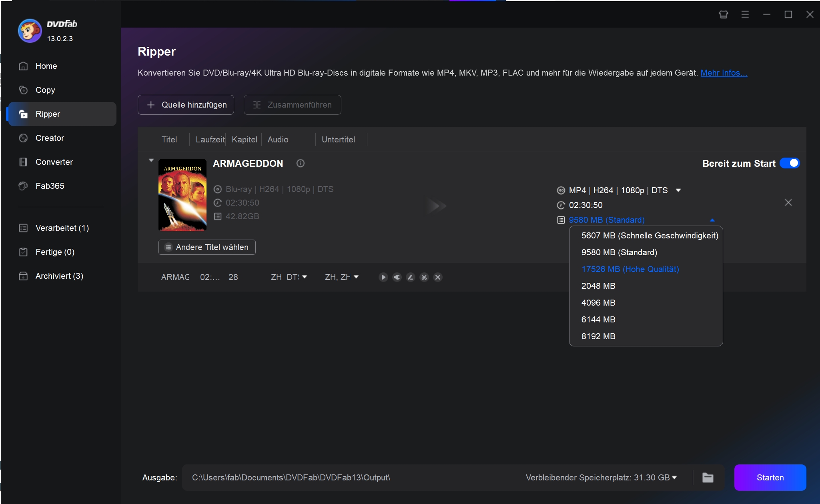Image resolution: width=820 pixels, height=504 pixels.
Task: Show info icon next to ARMAGEDDON title
Action: [x=301, y=163]
